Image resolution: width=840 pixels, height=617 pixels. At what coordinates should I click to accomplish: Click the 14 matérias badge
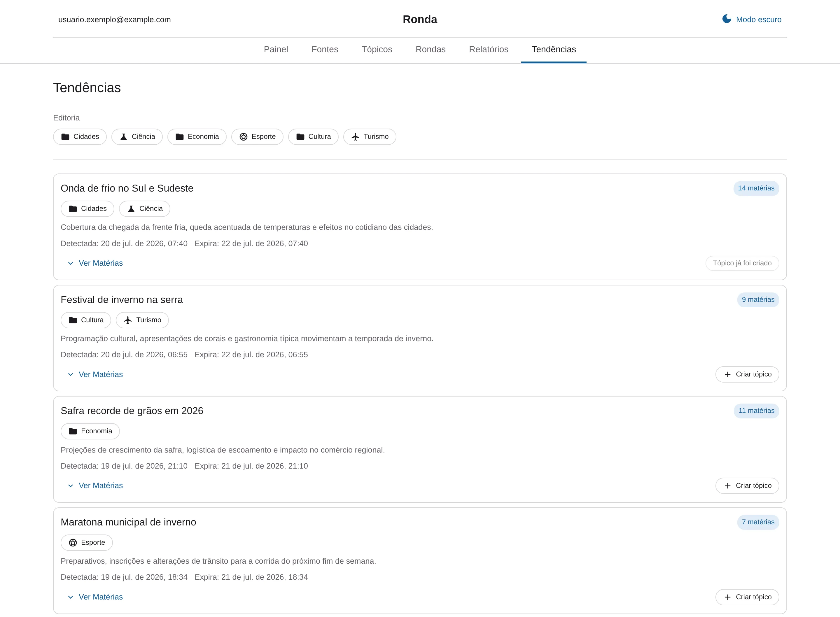point(756,188)
